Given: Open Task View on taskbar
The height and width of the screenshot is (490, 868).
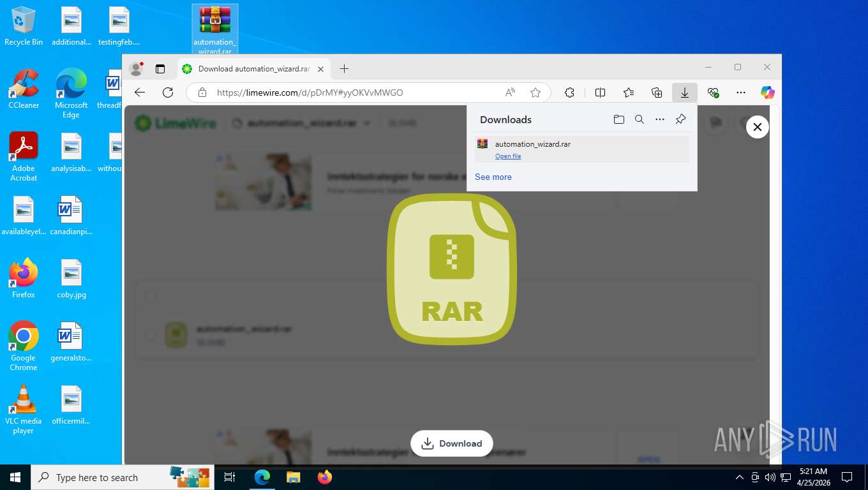Looking at the screenshot, I should coord(230,477).
